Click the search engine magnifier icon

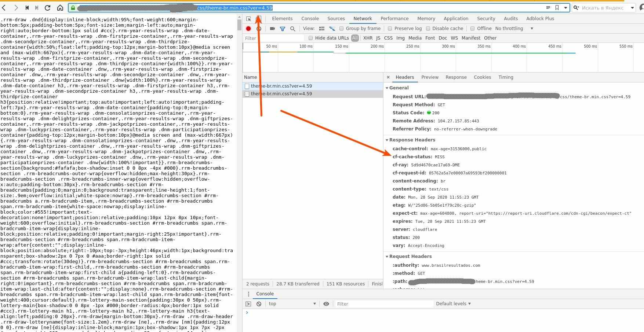(x=576, y=8)
